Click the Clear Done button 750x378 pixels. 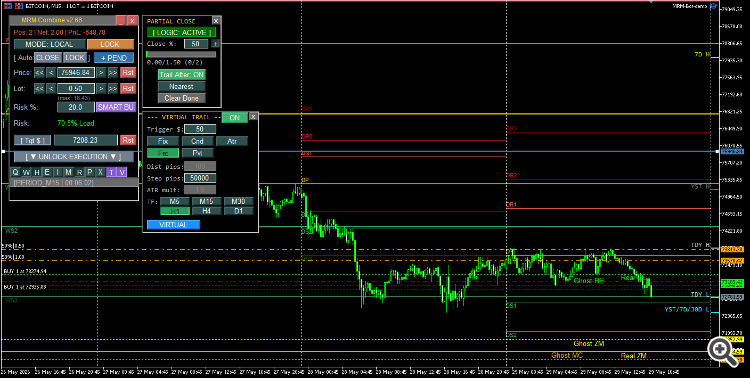pyautogui.click(x=182, y=98)
